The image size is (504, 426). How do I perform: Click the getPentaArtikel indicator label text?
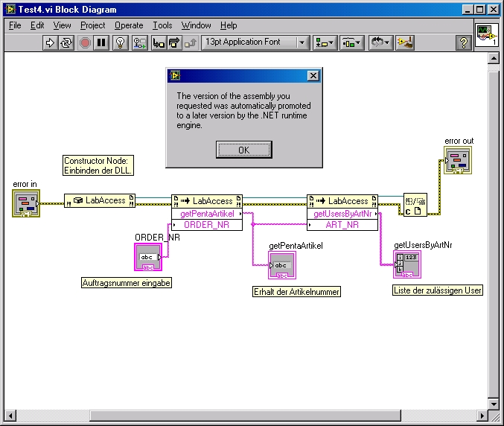[296, 246]
